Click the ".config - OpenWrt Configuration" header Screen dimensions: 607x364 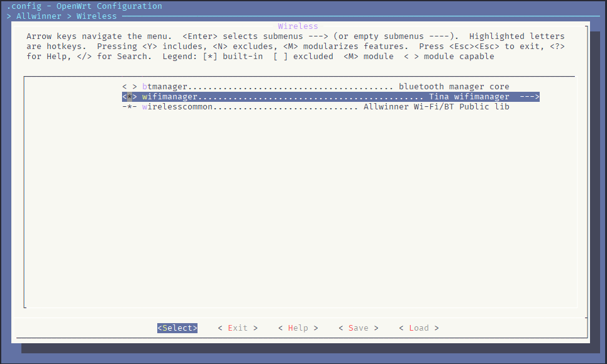[84, 6]
